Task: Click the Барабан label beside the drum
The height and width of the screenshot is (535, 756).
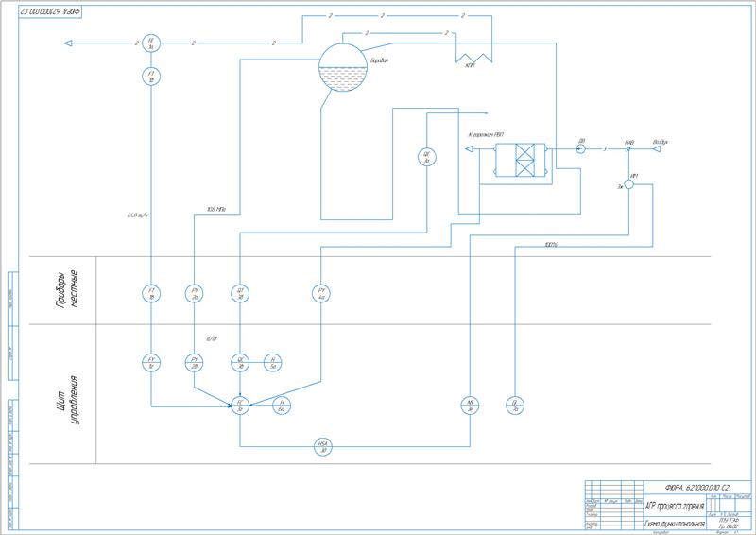Action: point(380,60)
